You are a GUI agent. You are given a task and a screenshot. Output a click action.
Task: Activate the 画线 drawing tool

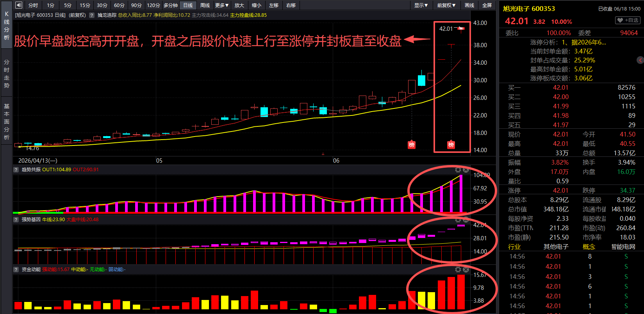[x=469, y=5]
